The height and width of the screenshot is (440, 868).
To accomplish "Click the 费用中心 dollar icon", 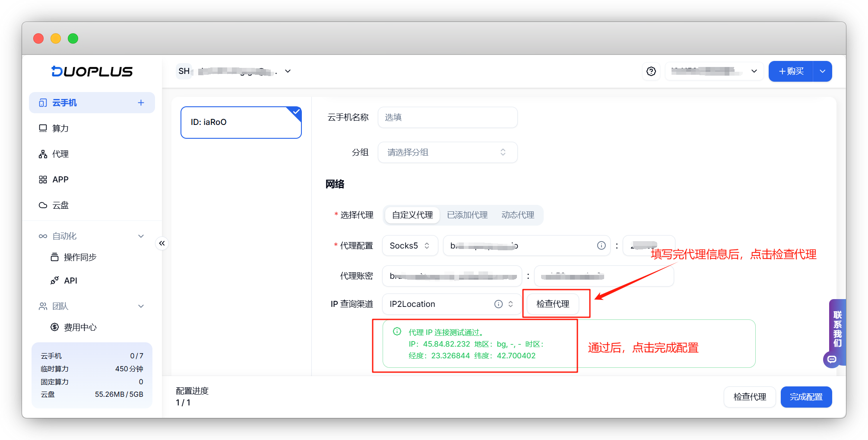I will [54, 327].
